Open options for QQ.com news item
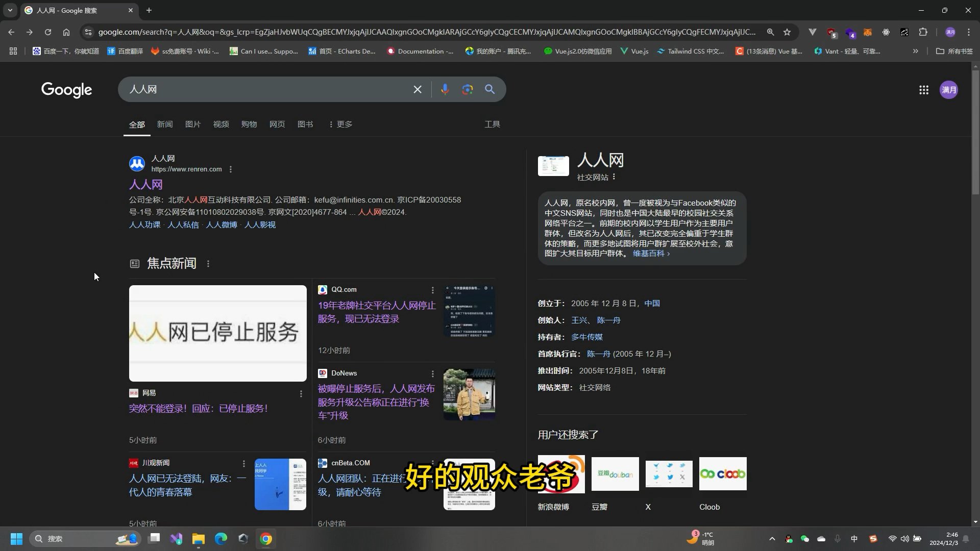The width and height of the screenshot is (980, 551). (x=433, y=290)
